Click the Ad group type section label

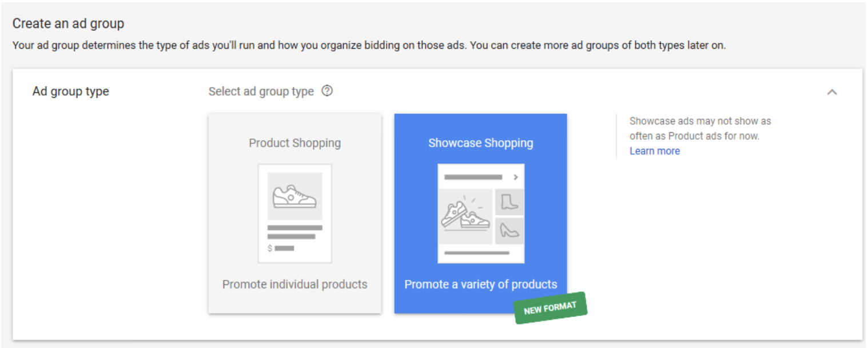point(70,92)
